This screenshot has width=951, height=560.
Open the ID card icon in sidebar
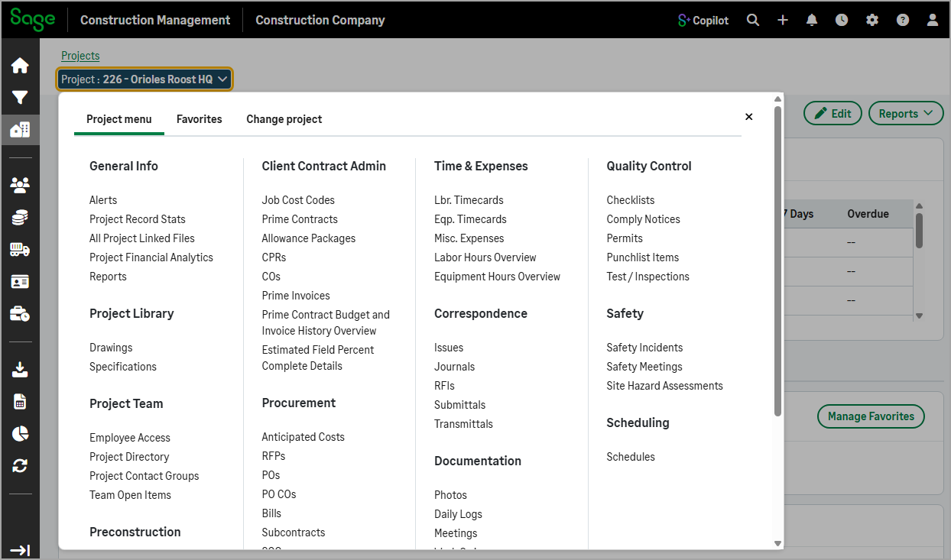[20, 282]
